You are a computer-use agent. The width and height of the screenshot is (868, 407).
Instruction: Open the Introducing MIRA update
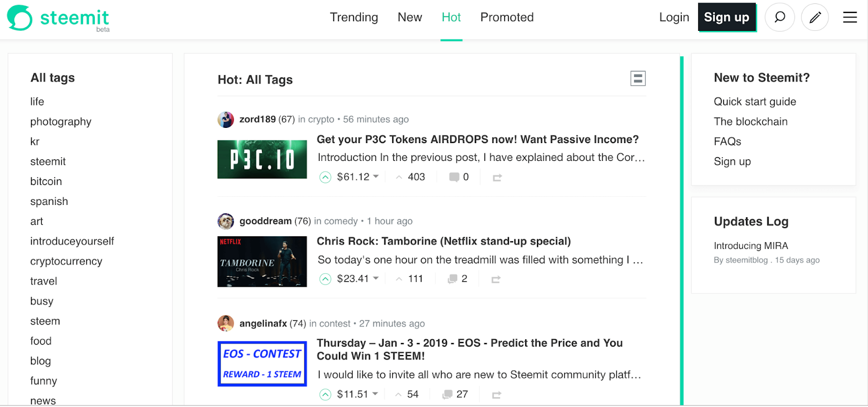(751, 246)
